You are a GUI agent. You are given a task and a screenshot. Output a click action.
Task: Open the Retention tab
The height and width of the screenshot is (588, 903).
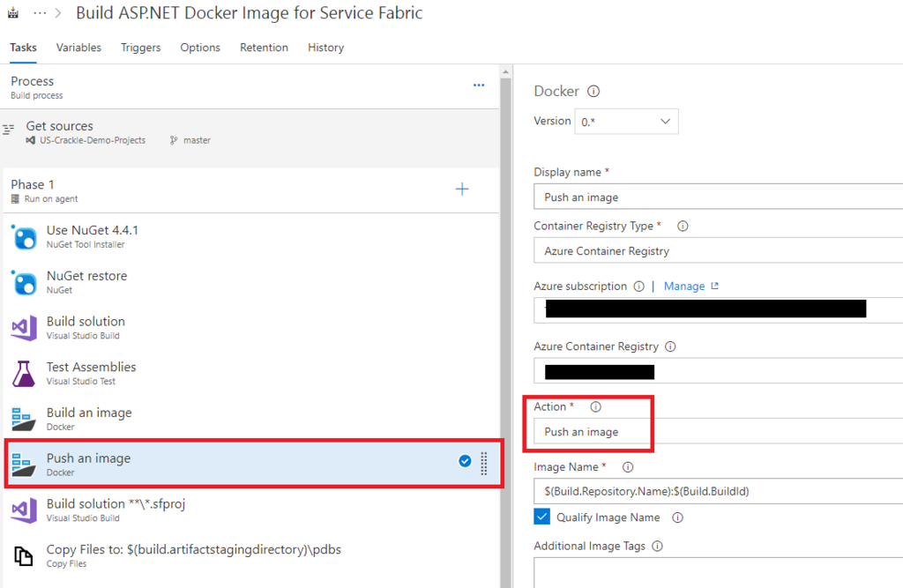coord(264,48)
